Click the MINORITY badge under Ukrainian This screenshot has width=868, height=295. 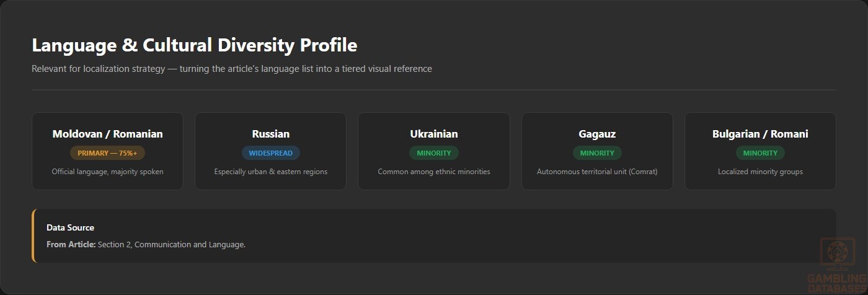(434, 153)
